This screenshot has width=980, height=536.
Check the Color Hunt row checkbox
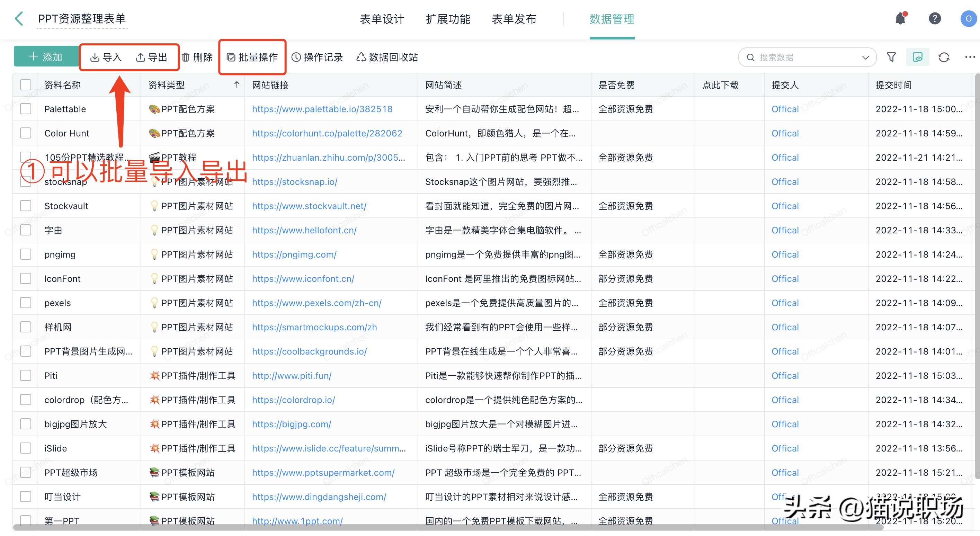pos(26,133)
